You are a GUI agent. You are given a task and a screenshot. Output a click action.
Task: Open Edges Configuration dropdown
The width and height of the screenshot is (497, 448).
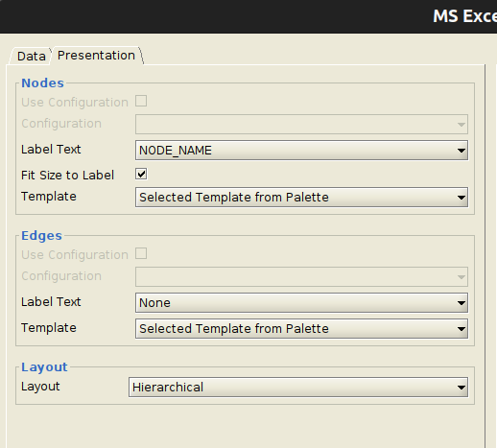coord(301,276)
